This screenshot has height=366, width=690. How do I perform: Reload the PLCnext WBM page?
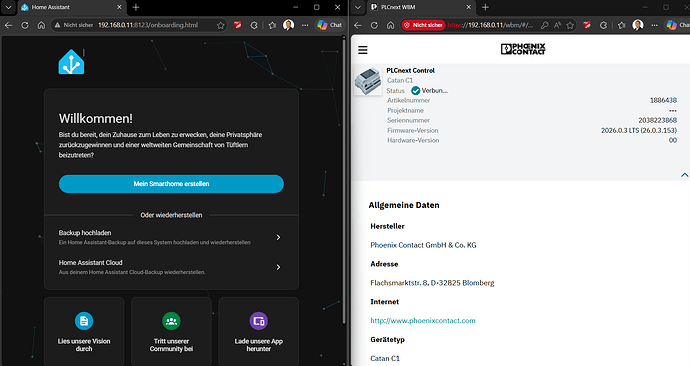coord(374,25)
